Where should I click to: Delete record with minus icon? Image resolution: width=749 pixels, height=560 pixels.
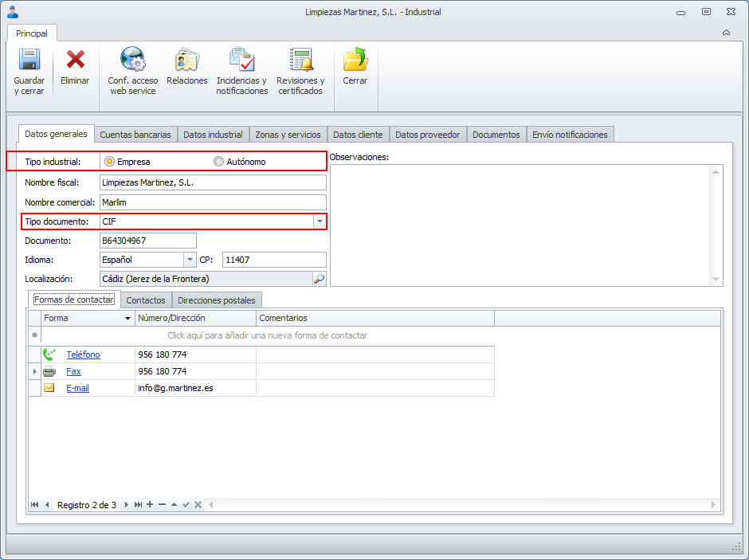coord(162,504)
